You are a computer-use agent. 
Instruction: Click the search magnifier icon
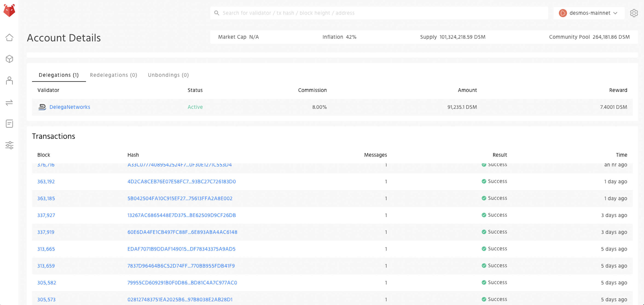[x=217, y=13]
